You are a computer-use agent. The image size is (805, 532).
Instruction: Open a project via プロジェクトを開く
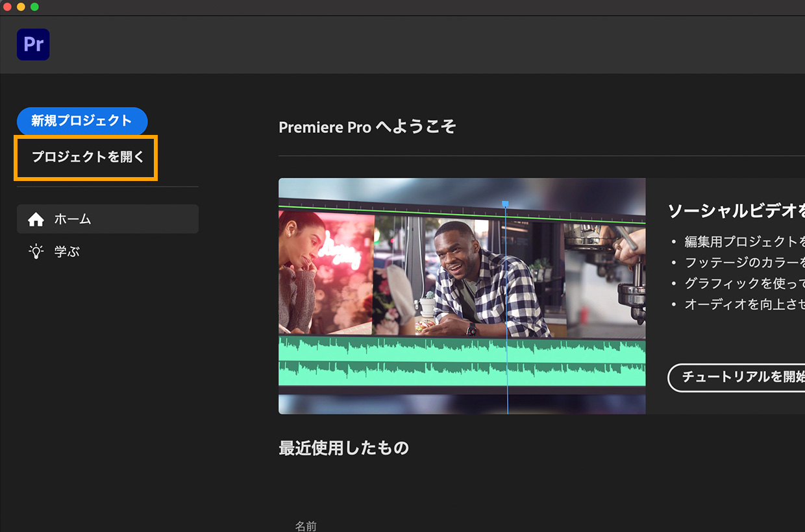[88, 157]
